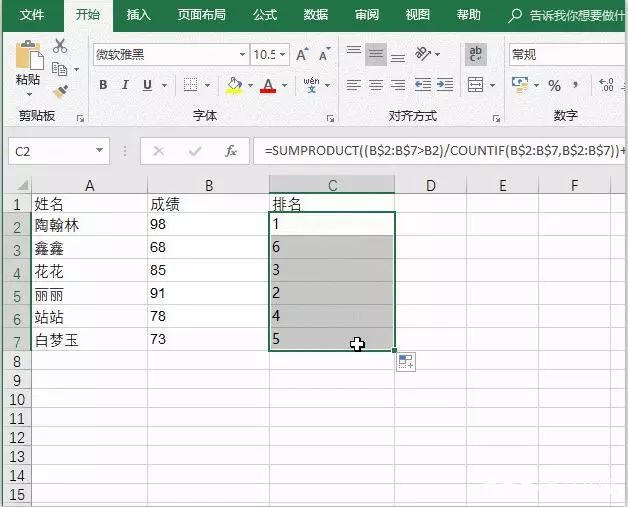Select the Format Painter brush
The height and width of the screenshot is (507, 628).
pyautogui.click(x=60, y=92)
